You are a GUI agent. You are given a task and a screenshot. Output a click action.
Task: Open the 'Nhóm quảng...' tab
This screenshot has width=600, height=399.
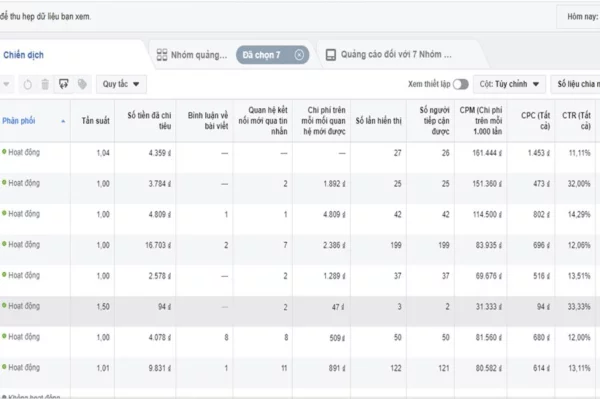coord(199,55)
